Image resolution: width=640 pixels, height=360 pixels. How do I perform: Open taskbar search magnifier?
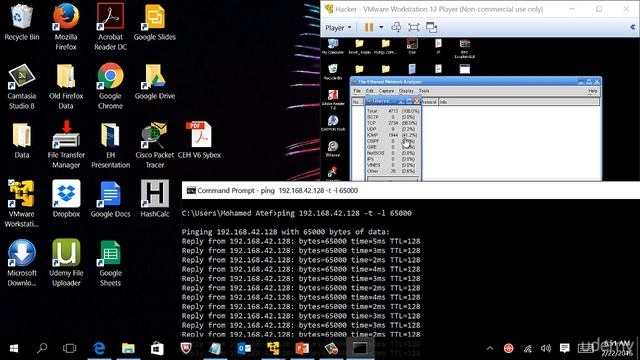pos(42,348)
